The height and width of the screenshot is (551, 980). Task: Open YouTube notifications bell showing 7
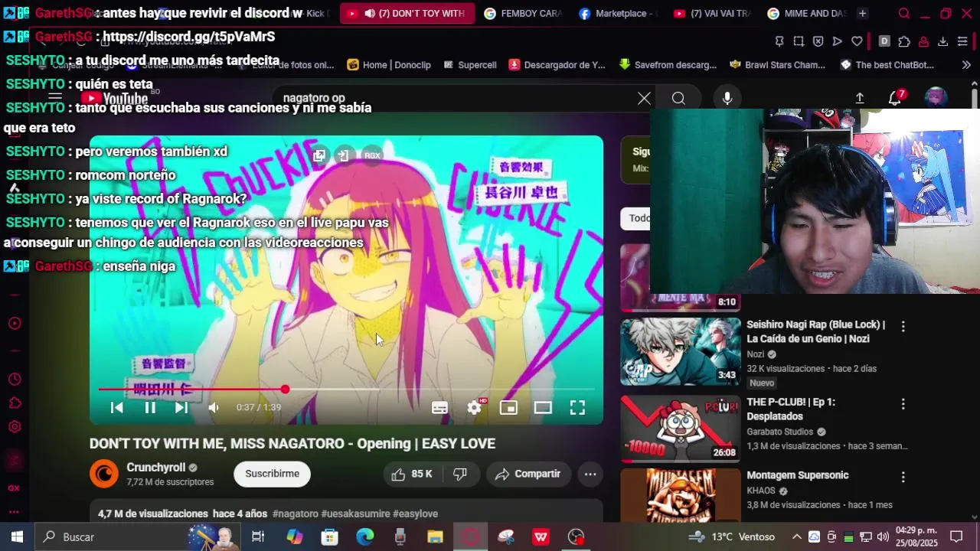tap(895, 97)
